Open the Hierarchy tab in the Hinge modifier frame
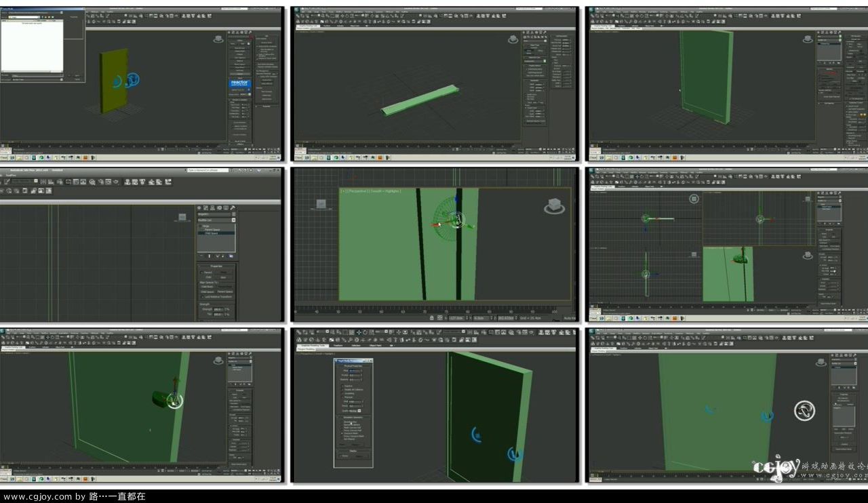868x503 pixels. (212, 208)
